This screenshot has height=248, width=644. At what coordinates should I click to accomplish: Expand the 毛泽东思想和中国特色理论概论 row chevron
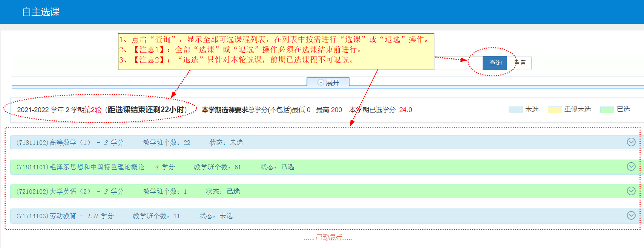point(631,166)
